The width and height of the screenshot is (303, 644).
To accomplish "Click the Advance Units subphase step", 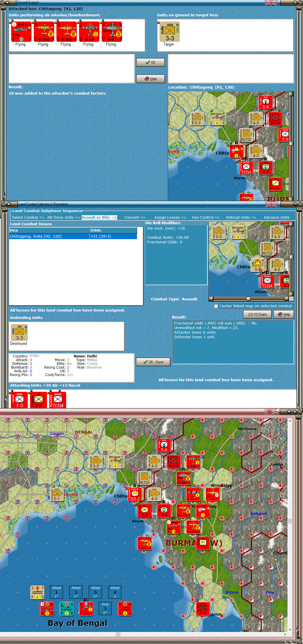I will [x=277, y=217].
